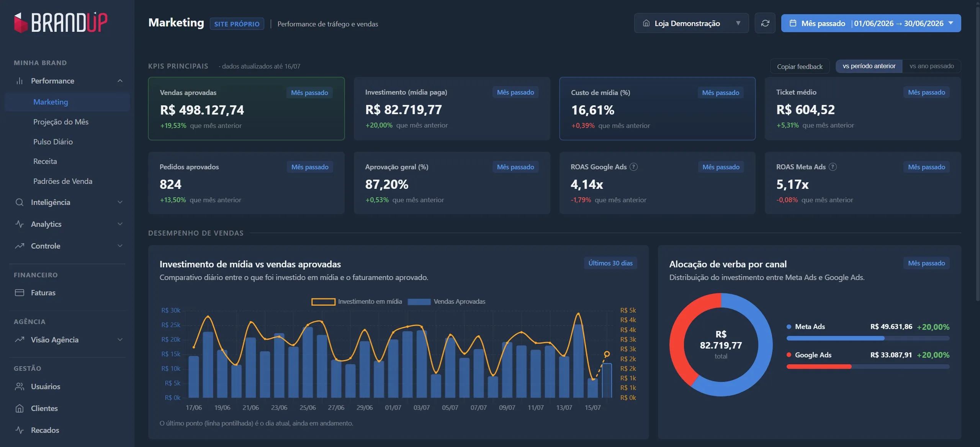The width and height of the screenshot is (980, 447).
Task: Click the Controle trend icon
Action: pyautogui.click(x=20, y=246)
